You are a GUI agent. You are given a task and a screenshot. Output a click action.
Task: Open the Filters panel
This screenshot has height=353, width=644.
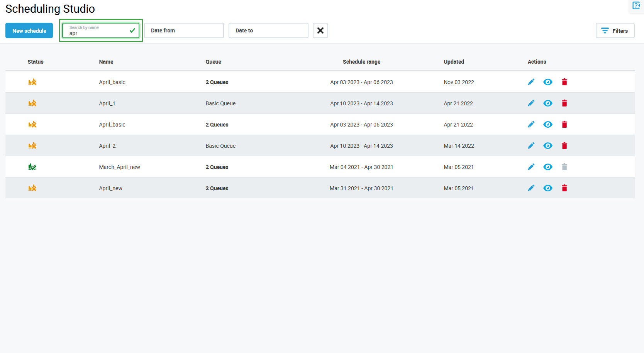click(615, 30)
